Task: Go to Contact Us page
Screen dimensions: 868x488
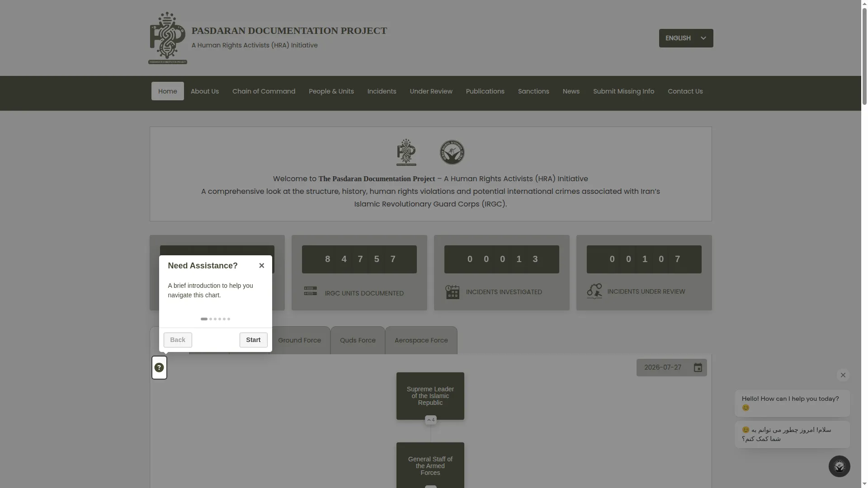Action: pos(685,91)
